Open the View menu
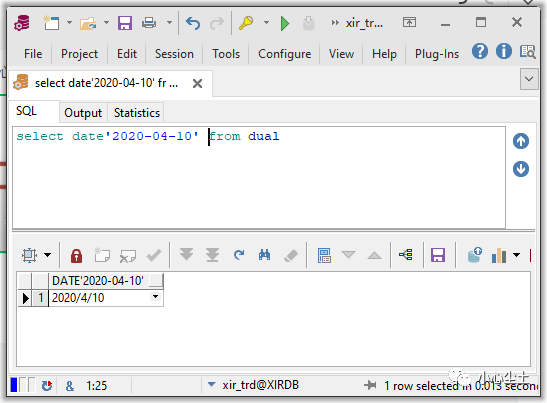This screenshot has height=403, width=547. [341, 54]
